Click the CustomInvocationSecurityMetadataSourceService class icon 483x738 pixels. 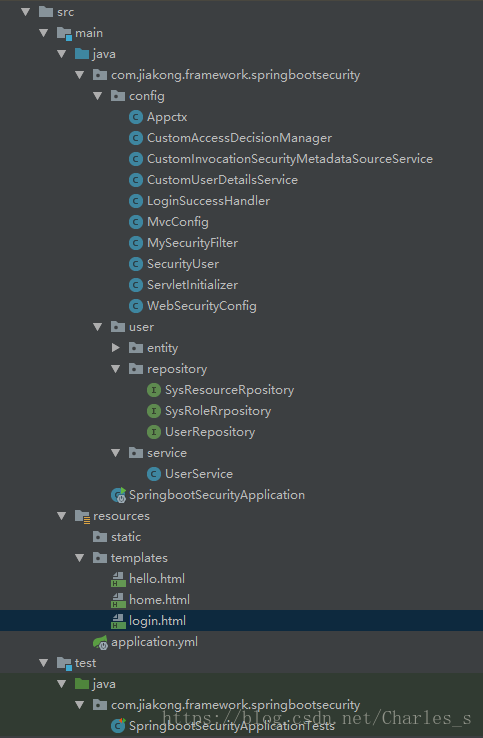tap(136, 159)
